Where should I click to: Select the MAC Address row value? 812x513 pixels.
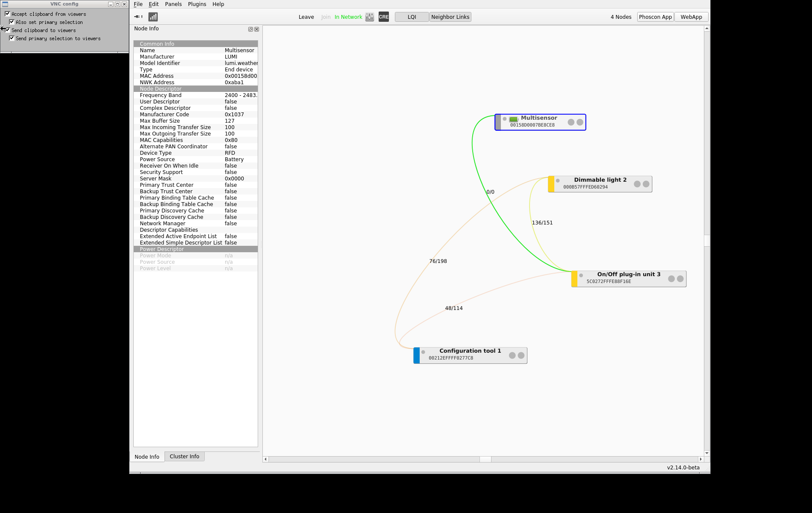click(x=241, y=76)
